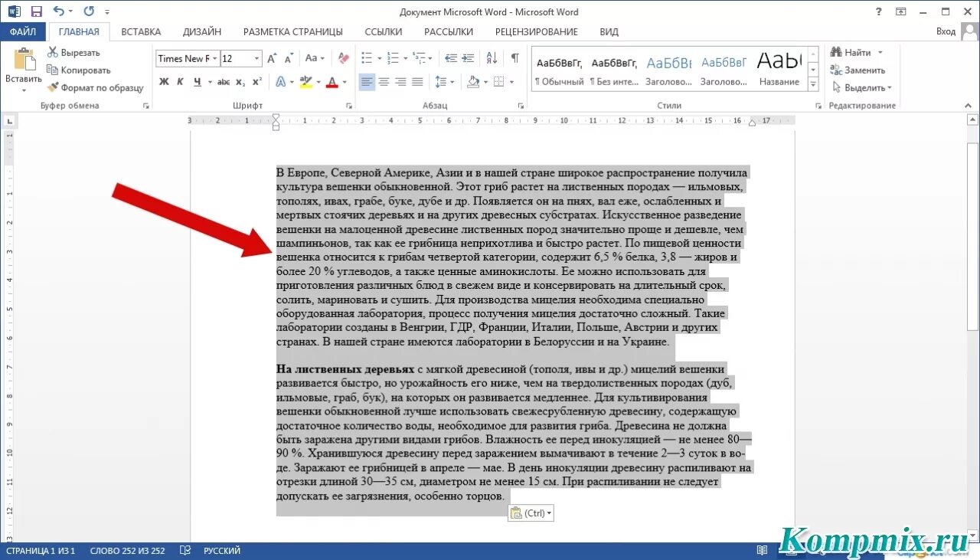Decrease paragraph indent

(451, 58)
